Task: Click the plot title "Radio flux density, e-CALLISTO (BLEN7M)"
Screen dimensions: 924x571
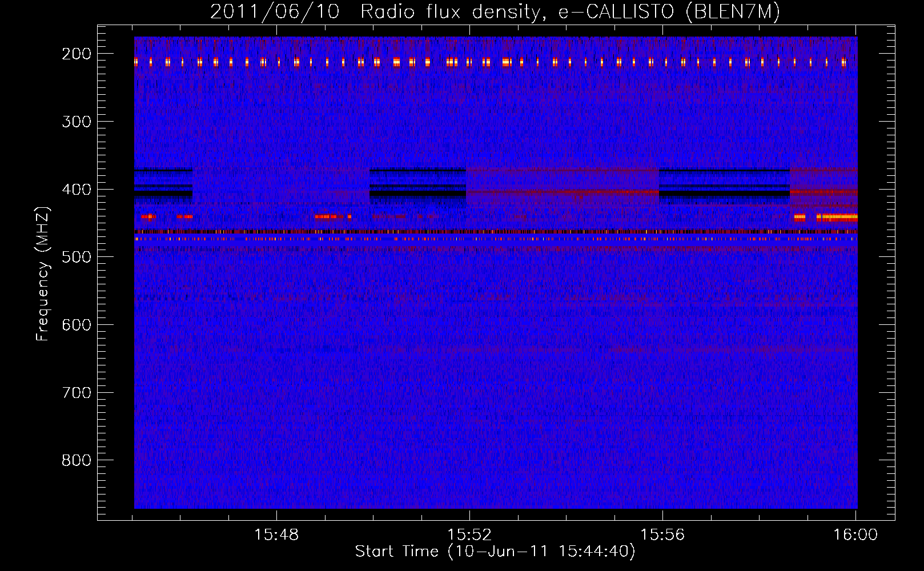Action: pos(570,12)
